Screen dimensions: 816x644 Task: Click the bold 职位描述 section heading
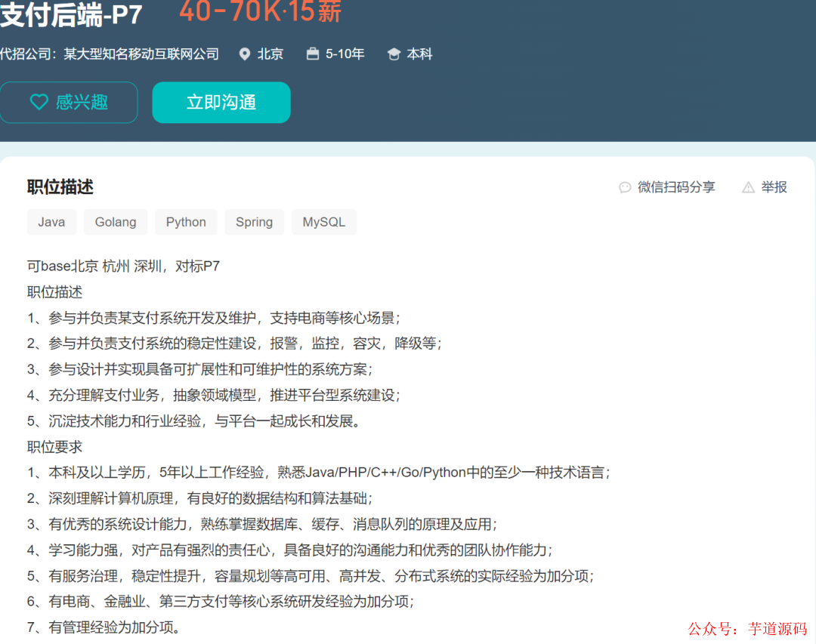(60, 186)
